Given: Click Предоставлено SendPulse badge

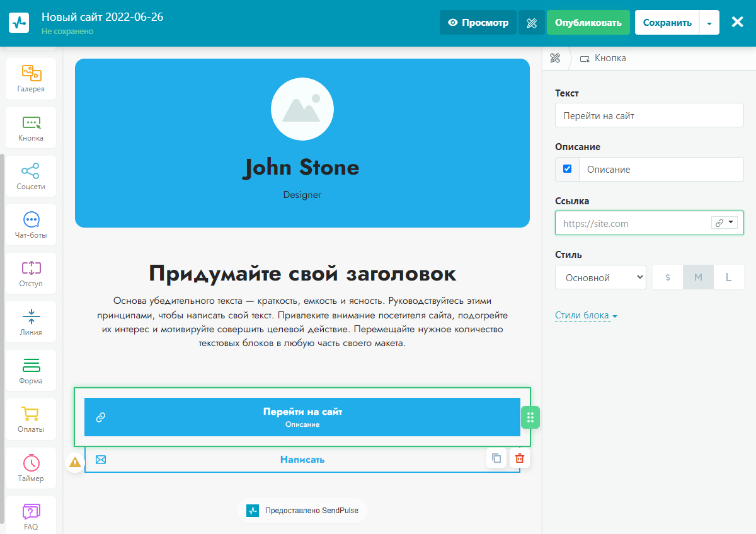Looking at the screenshot, I should (302, 510).
